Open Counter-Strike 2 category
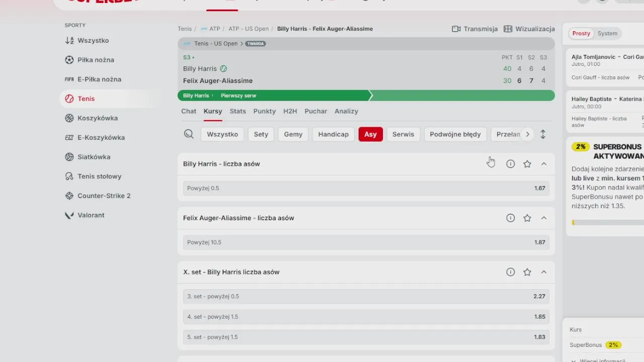This screenshot has width=644, height=362. pyautogui.click(x=98, y=196)
